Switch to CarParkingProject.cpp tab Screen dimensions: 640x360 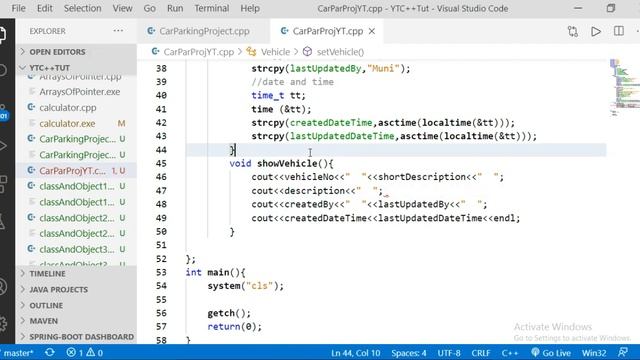coord(203,31)
